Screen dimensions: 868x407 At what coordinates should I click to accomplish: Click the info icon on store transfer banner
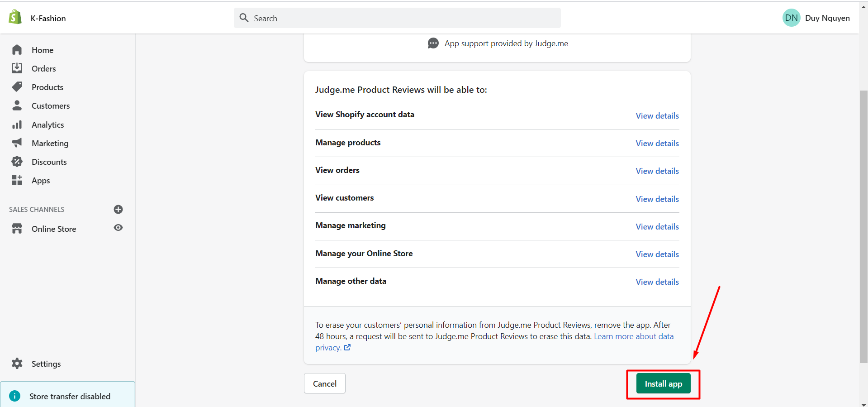[15, 396]
